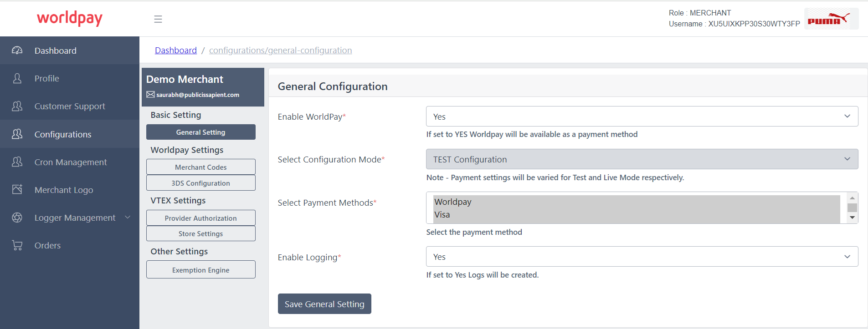Image resolution: width=868 pixels, height=329 pixels.
Task: Click Save General Setting button
Action: [324, 304]
